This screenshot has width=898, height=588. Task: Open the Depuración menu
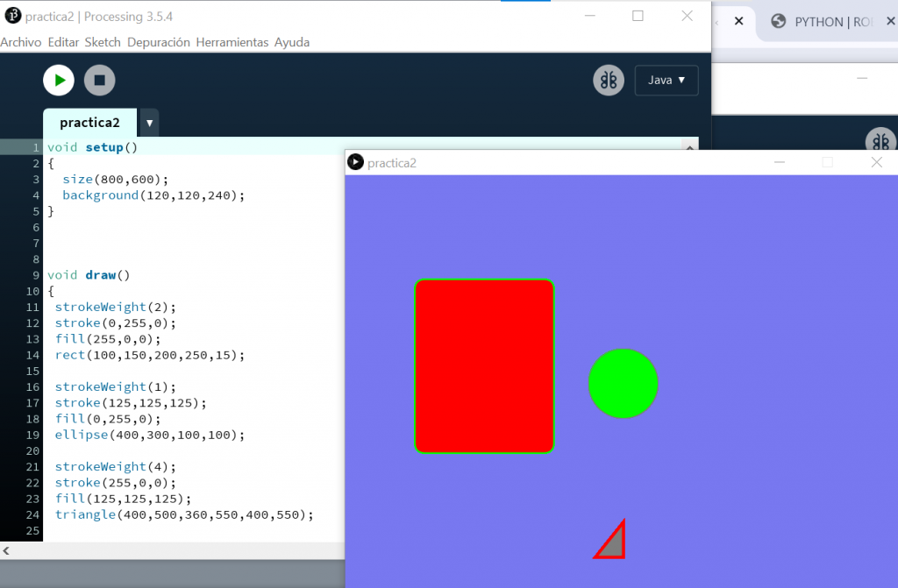pos(159,42)
